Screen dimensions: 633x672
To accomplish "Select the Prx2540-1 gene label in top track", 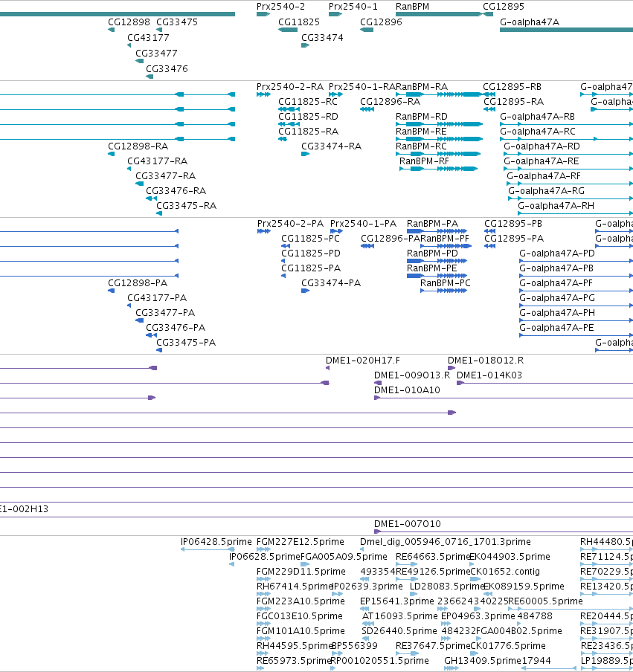I will (x=353, y=7).
